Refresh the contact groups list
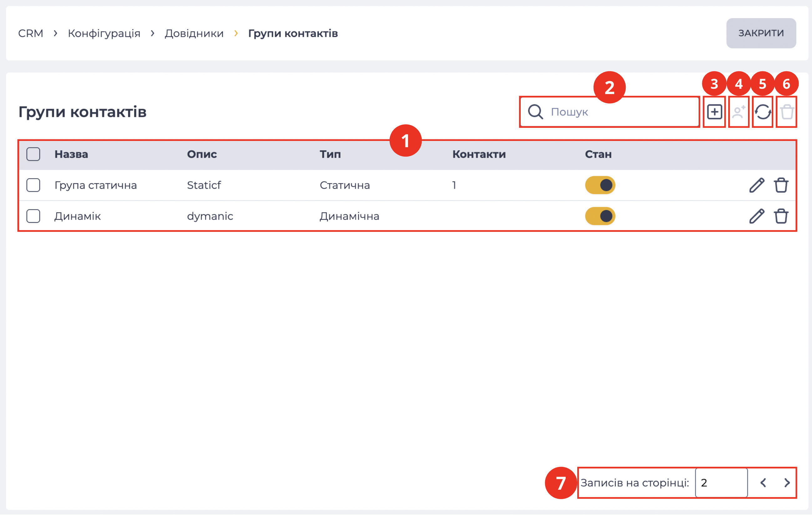This screenshot has width=812, height=515. pos(762,112)
